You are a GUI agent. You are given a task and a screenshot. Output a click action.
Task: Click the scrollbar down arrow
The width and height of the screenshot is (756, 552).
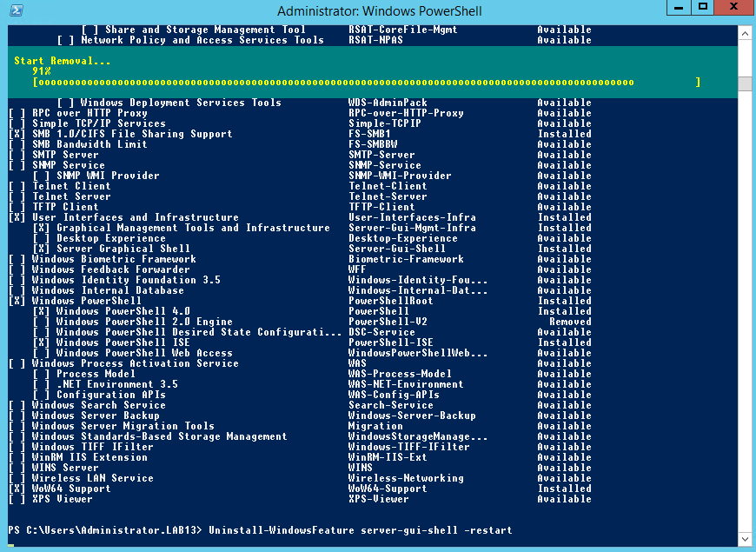point(745,540)
